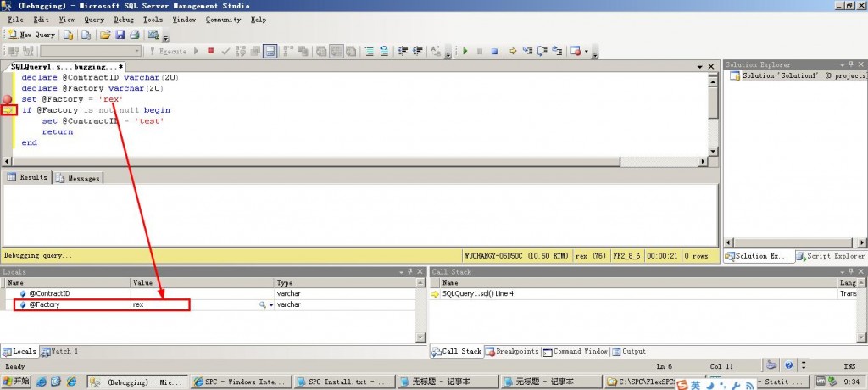Switch to the Script Explorer tab
Image resolution: width=868 pixels, height=390 pixels.
coord(831,256)
